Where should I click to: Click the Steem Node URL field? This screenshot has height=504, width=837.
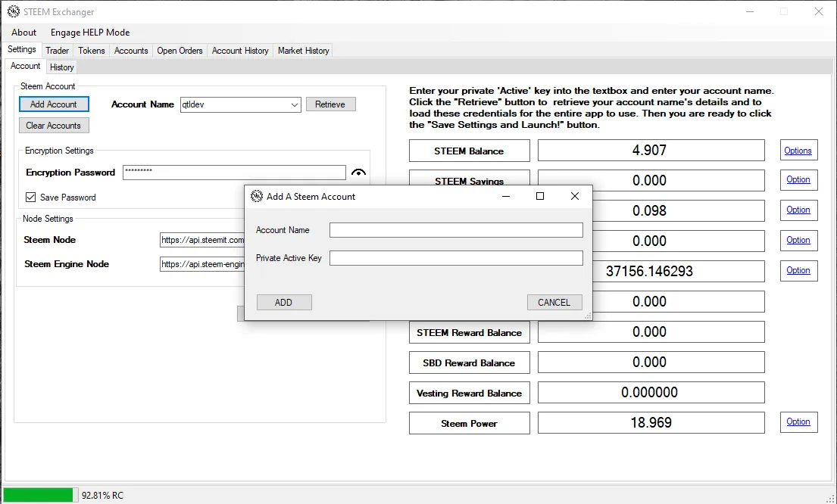click(x=201, y=240)
